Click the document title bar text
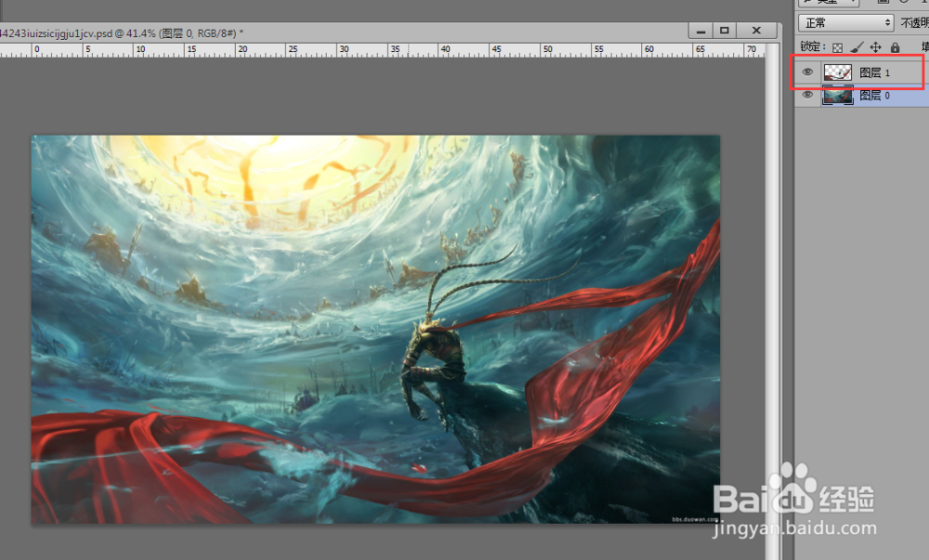Screen dimensions: 929x560 [x=122, y=33]
